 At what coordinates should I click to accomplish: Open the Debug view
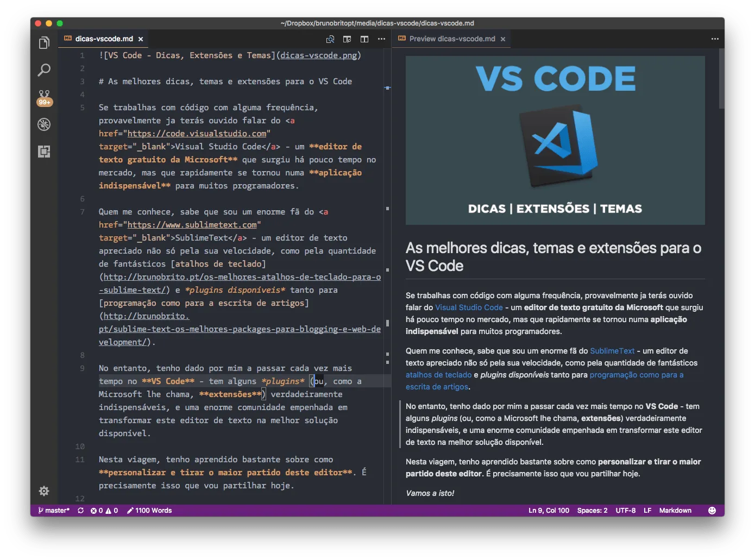[44, 124]
